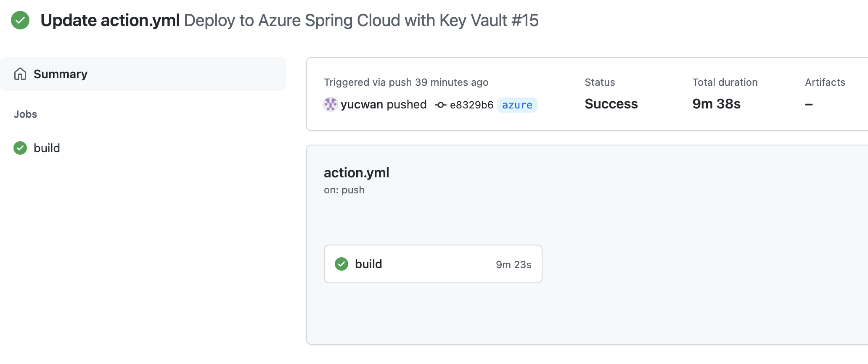The image size is (868, 364).
Task: Open commit e8329b6
Action: click(x=471, y=105)
